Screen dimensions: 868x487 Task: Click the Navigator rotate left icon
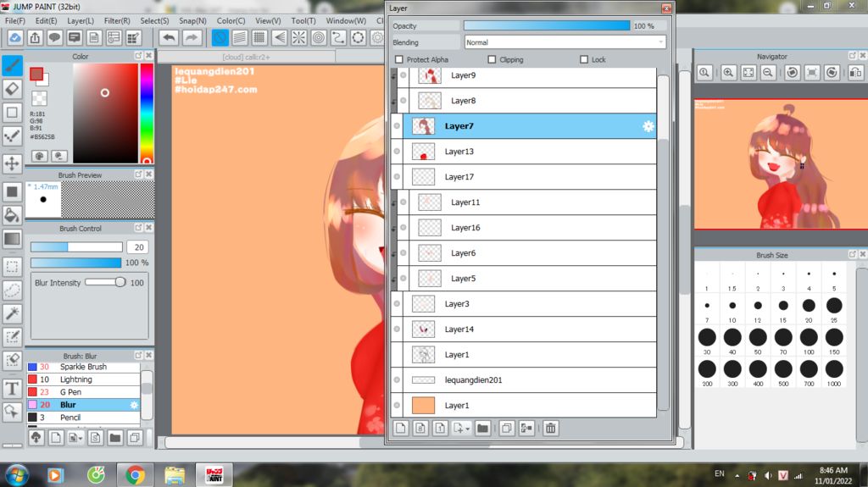[793, 73]
